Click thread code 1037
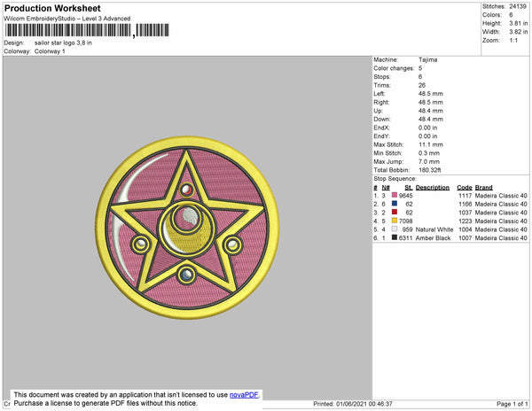532x411 pixels. 465,213
